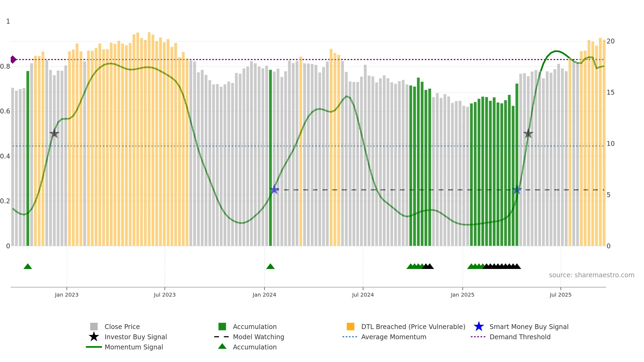Viewport: 644px width, 362px height.
Task: Click the blue Smart Money star near Jan 2024
Action: 274,190
